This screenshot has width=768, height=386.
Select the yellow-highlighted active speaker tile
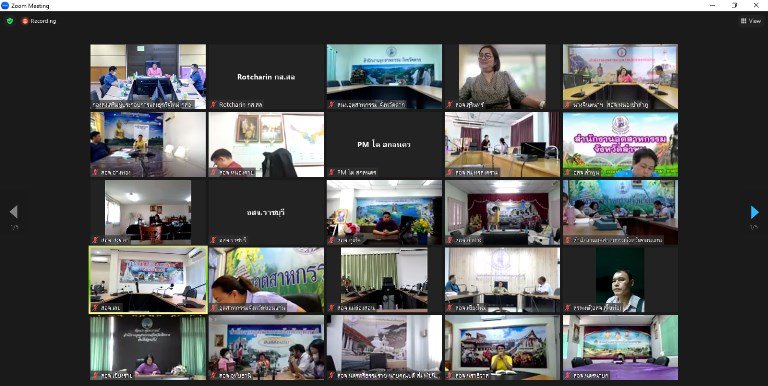(x=148, y=280)
